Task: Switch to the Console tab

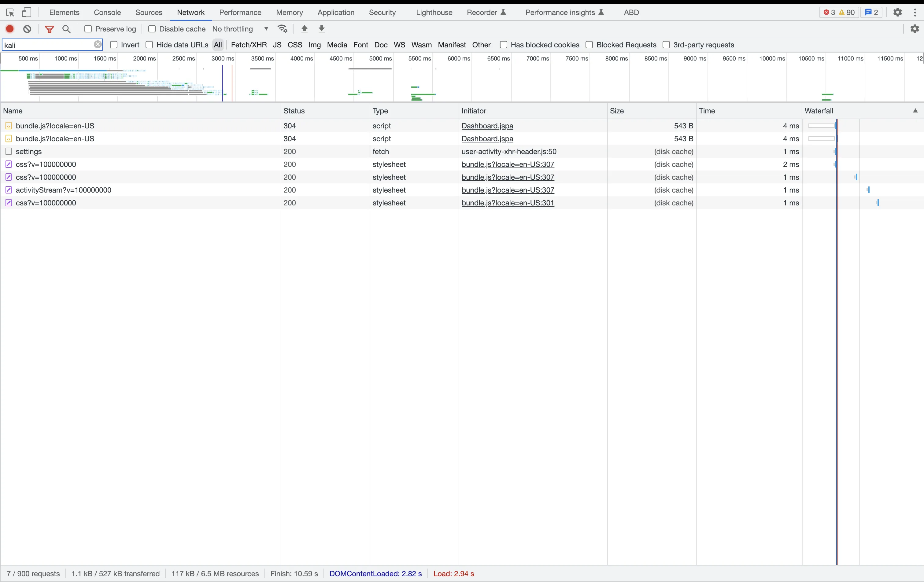Action: [107, 13]
